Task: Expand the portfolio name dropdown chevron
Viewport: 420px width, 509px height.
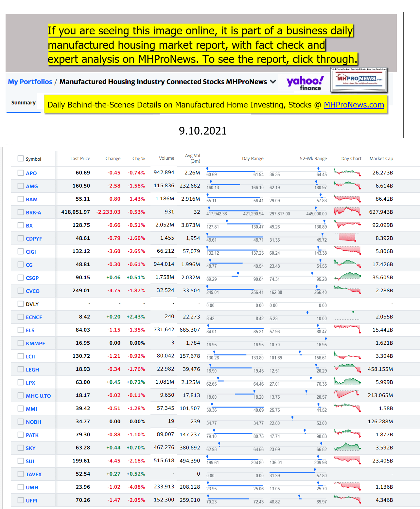Action: [273, 82]
